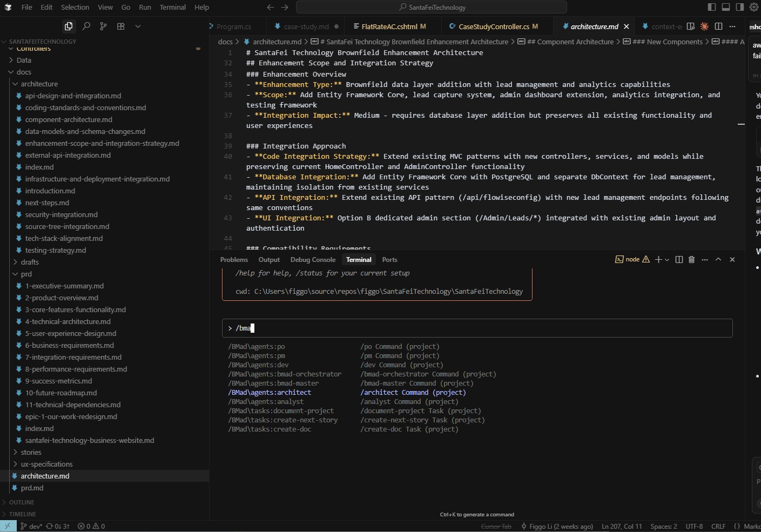This screenshot has height=532, width=761.
Task: Open the Source Control view icon
Action: pos(103,26)
